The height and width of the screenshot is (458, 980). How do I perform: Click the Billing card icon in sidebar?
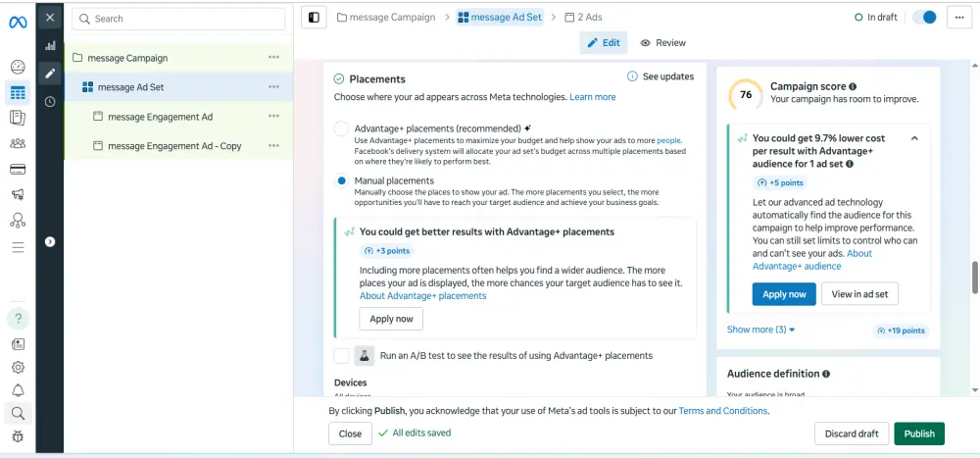(x=17, y=169)
